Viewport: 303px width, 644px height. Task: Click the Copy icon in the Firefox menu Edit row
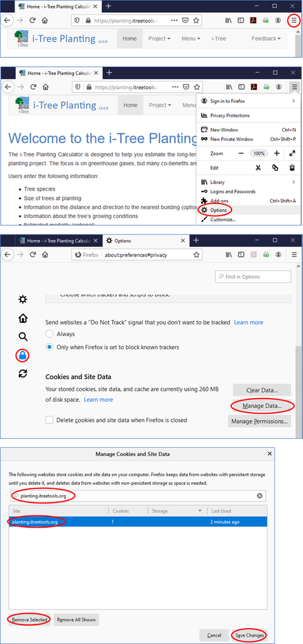tap(275, 168)
